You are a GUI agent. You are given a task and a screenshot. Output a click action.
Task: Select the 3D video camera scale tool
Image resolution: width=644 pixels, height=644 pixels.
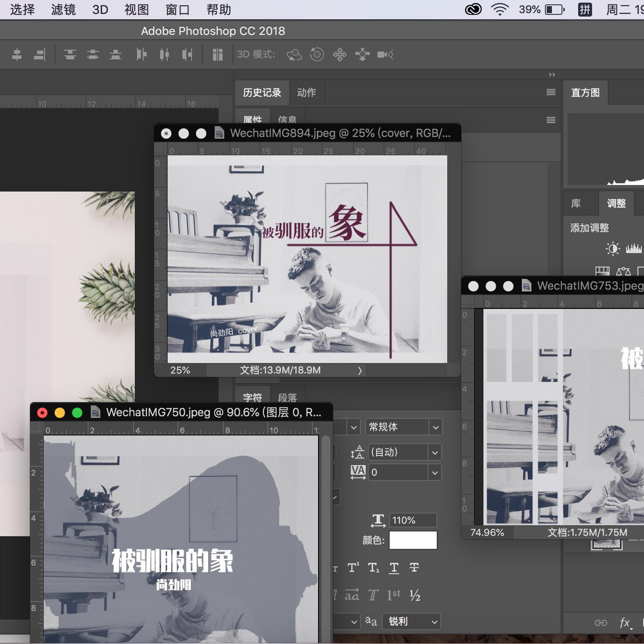point(385,55)
